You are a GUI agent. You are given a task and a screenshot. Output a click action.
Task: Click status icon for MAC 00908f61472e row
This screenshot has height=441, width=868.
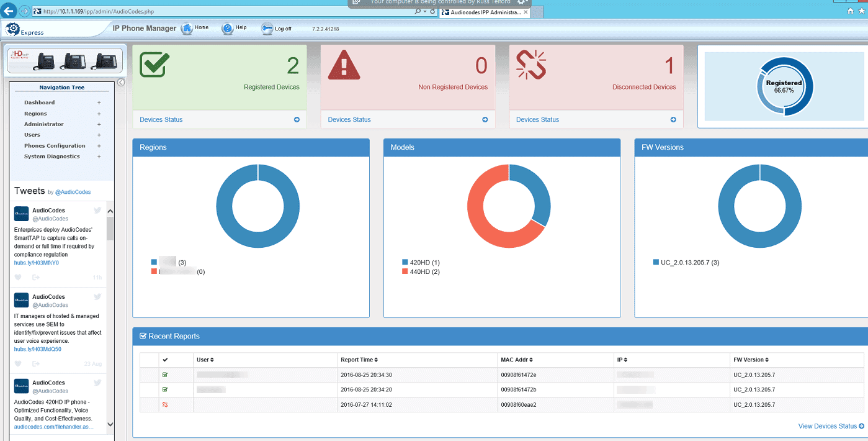165,375
